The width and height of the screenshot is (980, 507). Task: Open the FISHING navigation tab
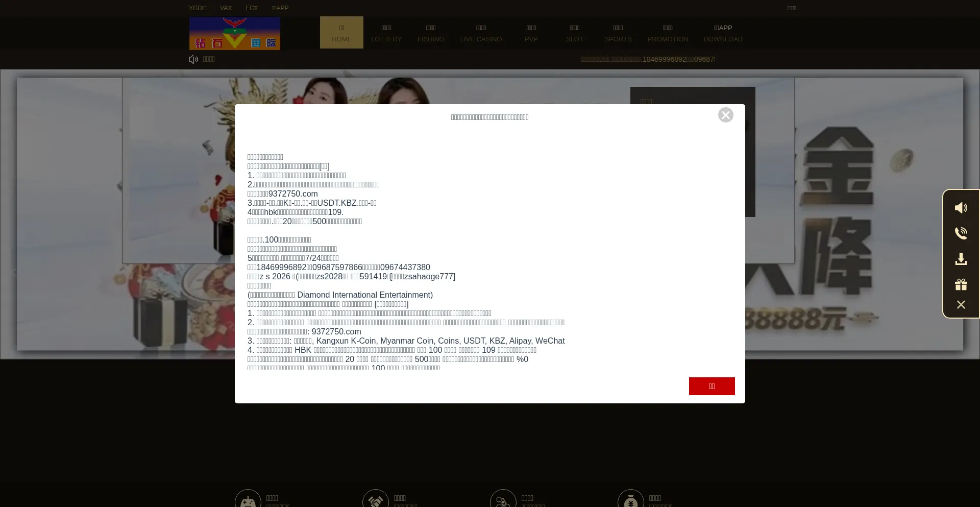click(x=431, y=33)
